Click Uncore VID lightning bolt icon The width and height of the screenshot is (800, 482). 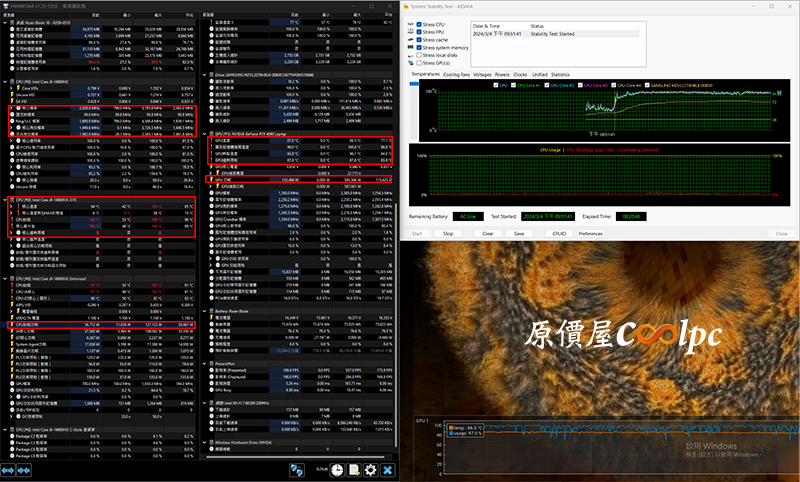(x=12, y=94)
